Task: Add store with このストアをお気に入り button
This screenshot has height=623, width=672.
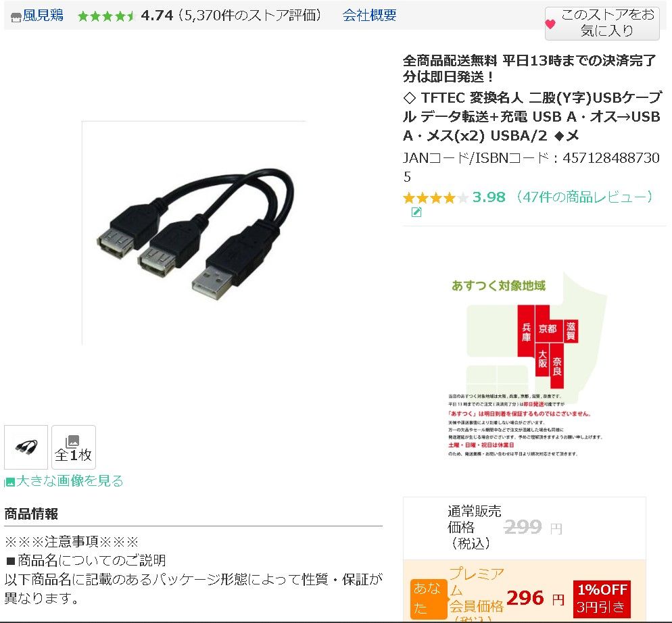Action: (x=602, y=23)
